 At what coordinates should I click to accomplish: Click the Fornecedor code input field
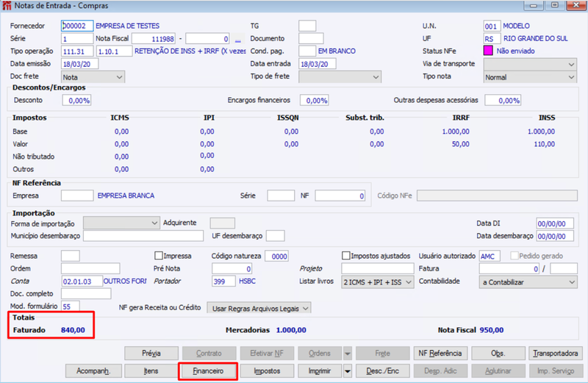(77, 26)
